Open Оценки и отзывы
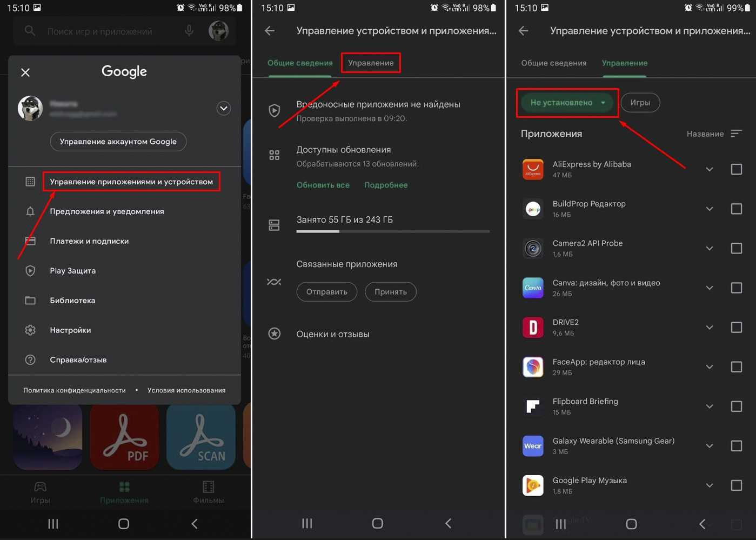756x540 pixels. (x=333, y=334)
